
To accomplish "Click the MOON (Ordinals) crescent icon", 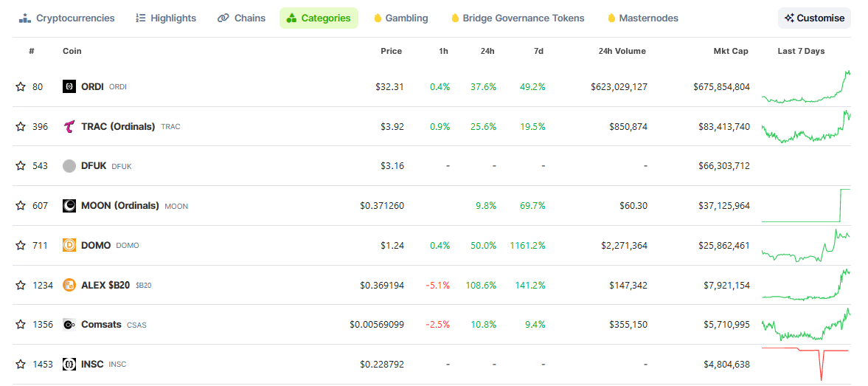I will click(x=69, y=205).
